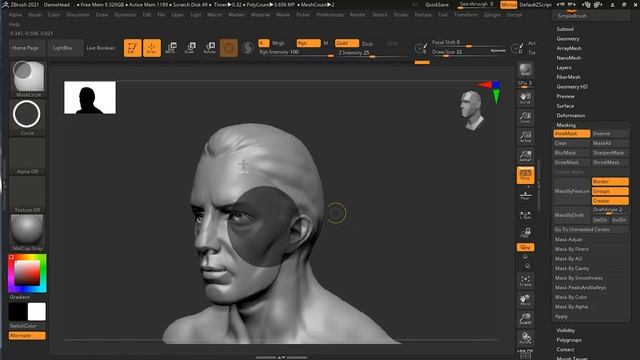The image size is (640, 360).
Task: Click the Move view hand icon
Action: [525, 300]
